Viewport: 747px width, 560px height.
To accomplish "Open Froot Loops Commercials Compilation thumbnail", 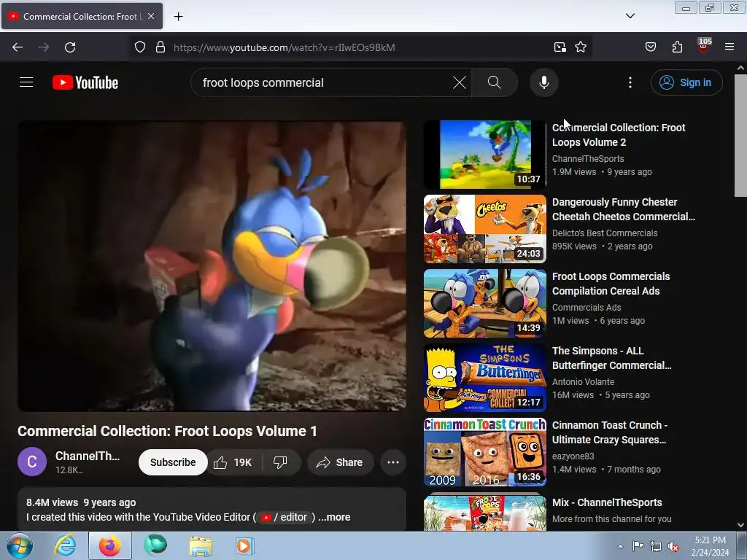I will click(x=485, y=303).
